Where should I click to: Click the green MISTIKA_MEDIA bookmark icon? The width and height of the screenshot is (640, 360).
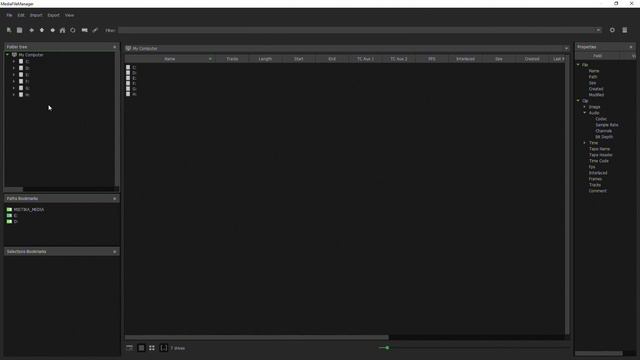point(9,209)
